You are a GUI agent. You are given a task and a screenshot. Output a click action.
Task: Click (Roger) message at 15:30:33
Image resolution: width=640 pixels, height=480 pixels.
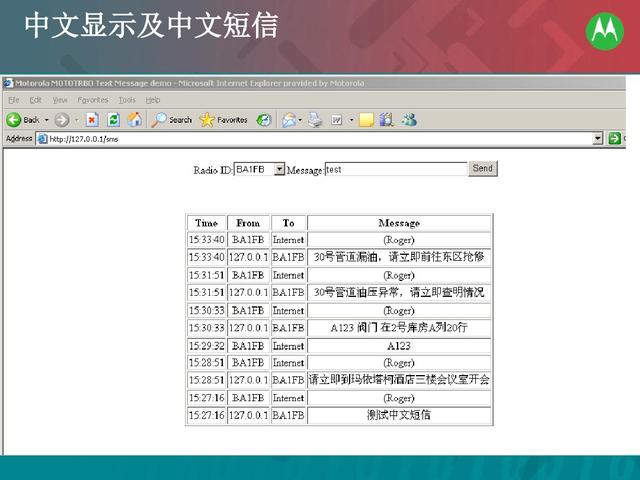pyautogui.click(x=399, y=311)
